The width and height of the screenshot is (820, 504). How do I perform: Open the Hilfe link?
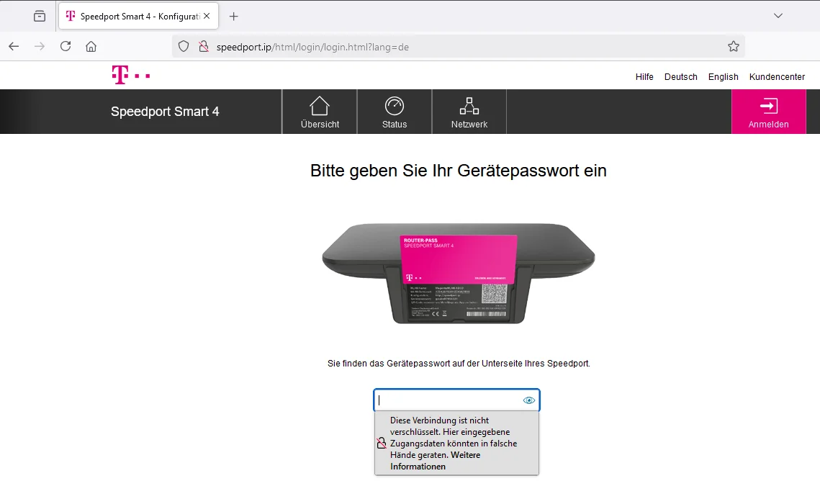(644, 77)
